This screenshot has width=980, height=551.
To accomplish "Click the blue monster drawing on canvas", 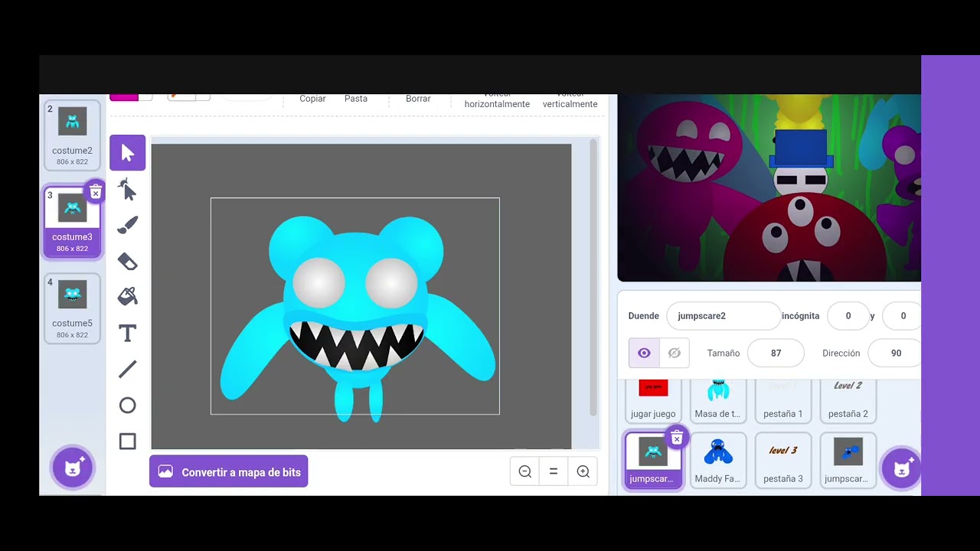I will (358, 318).
